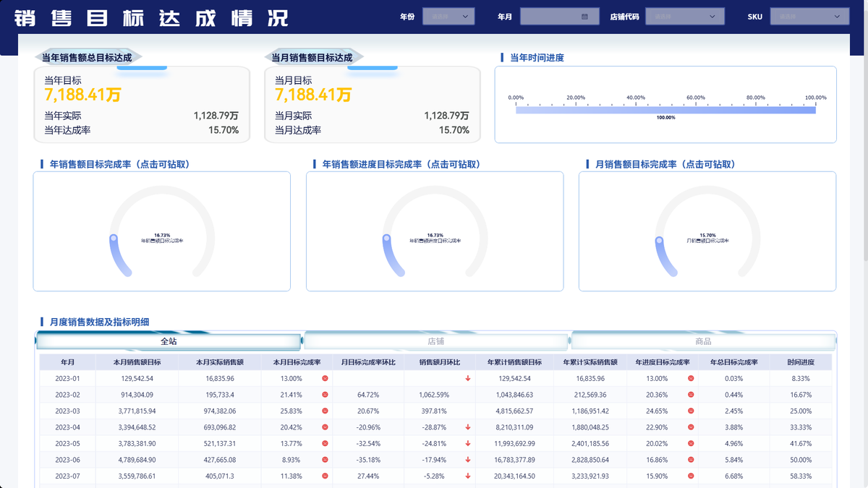Click red down arrow in 2023-05 row

pos(468,443)
